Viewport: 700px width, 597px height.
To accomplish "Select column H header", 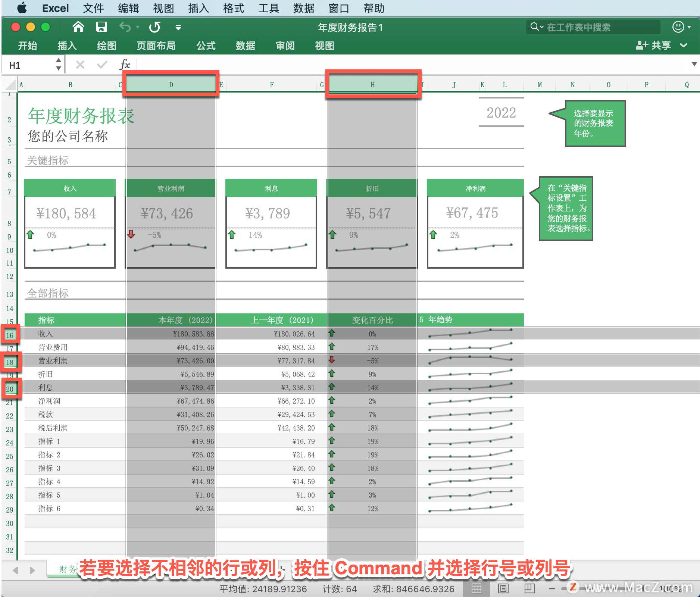I will pos(372,84).
